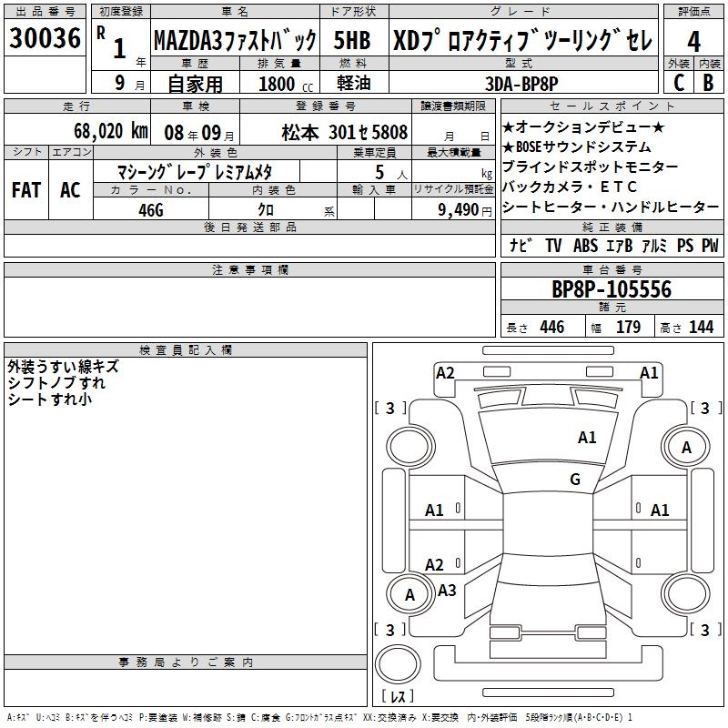Select the ナビ equipment entry
Viewport: 728px width, 728px height.
pyautogui.click(x=521, y=245)
